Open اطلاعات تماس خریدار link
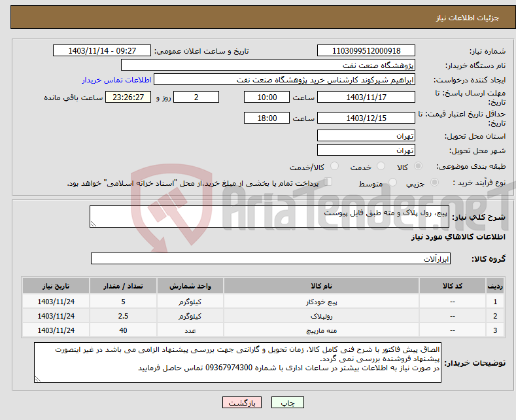The width and height of the screenshot is (516, 420). pyautogui.click(x=116, y=80)
